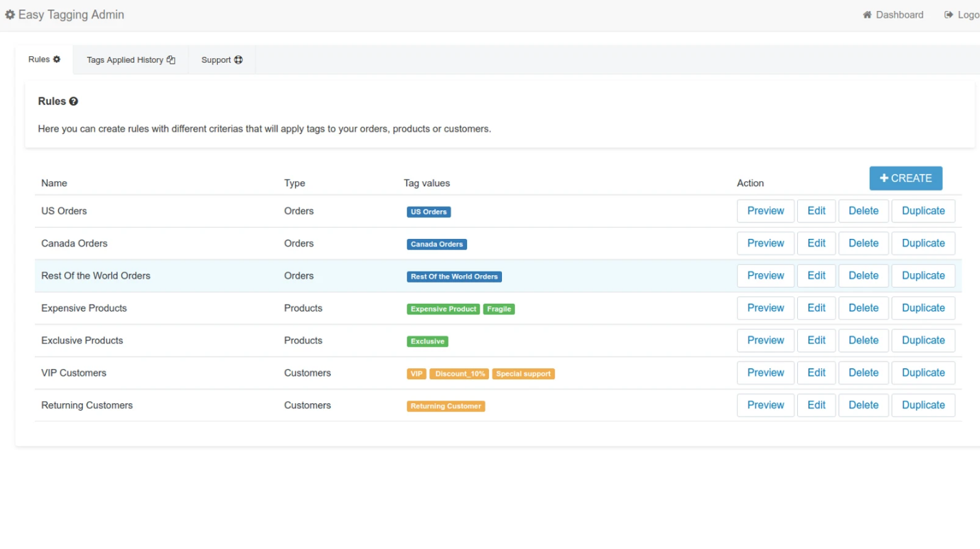
Task: Preview the US Orders rule
Action: pyautogui.click(x=765, y=211)
